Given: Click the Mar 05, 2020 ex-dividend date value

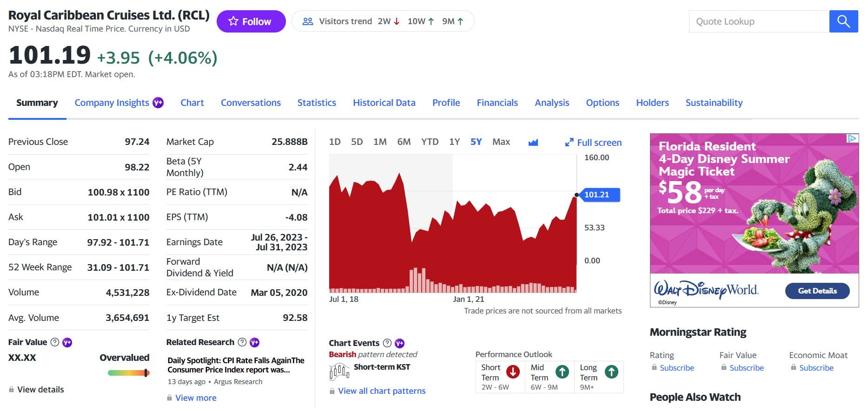Looking at the screenshot, I should (x=279, y=293).
